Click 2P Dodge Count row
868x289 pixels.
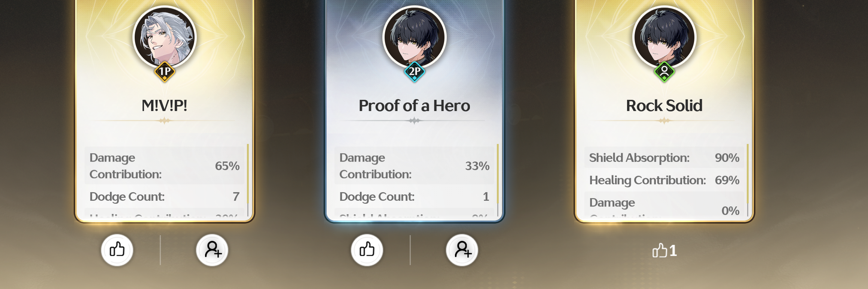tap(415, 196)
